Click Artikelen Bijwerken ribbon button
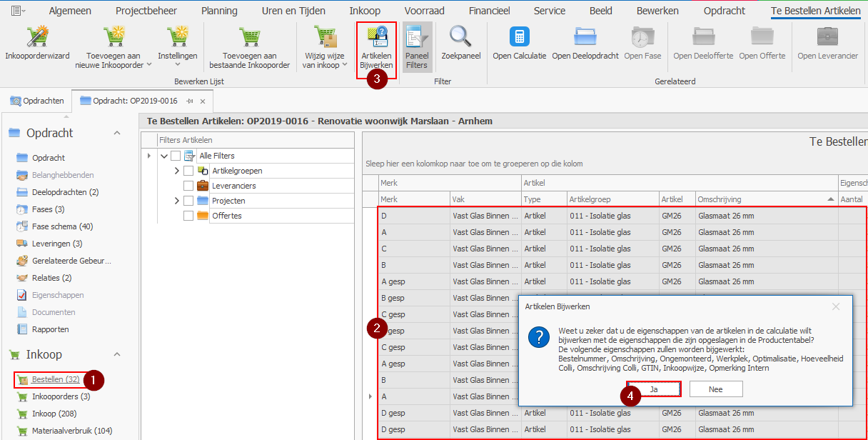 pyautogui.click(x=376, y=46)
